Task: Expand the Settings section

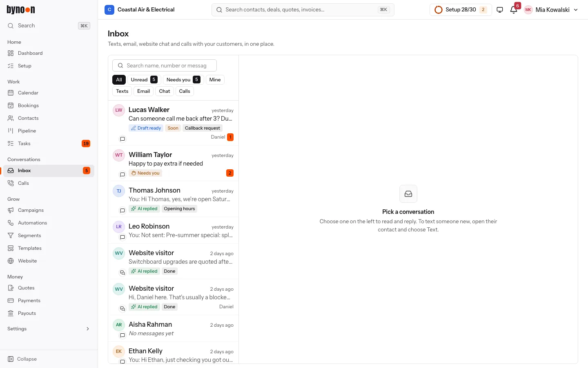Action: (49, 329)
